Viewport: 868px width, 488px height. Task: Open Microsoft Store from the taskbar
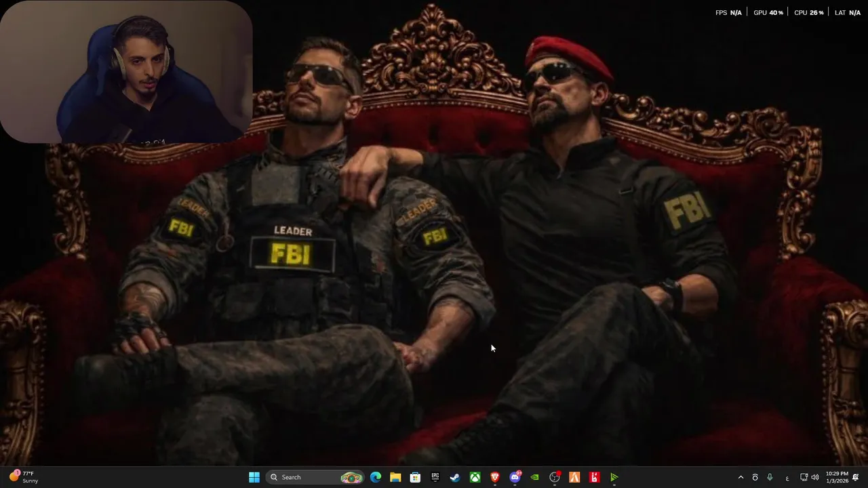click(415, 477)
